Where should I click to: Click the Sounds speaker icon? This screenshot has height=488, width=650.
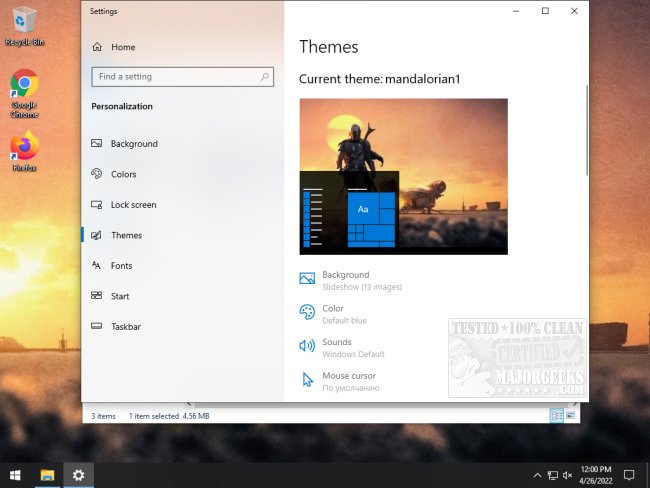[307, 345]
